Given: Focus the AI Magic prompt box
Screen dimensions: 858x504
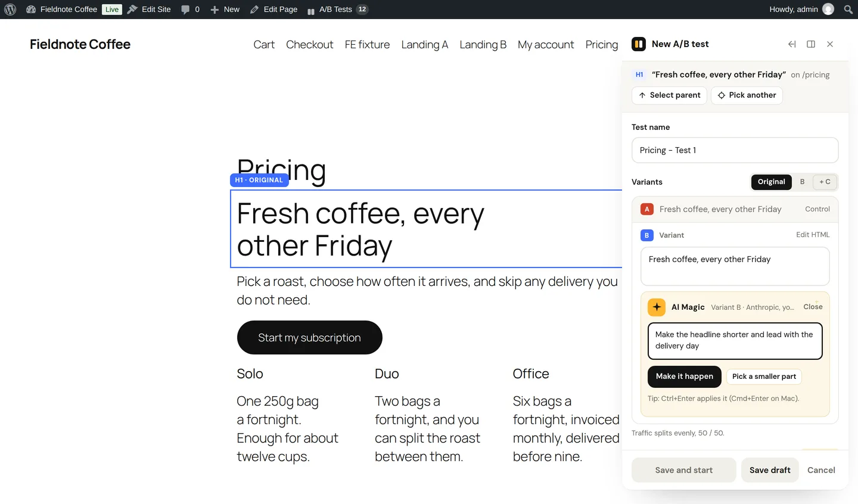Looking at the screenshot, I should pos(735,341).
